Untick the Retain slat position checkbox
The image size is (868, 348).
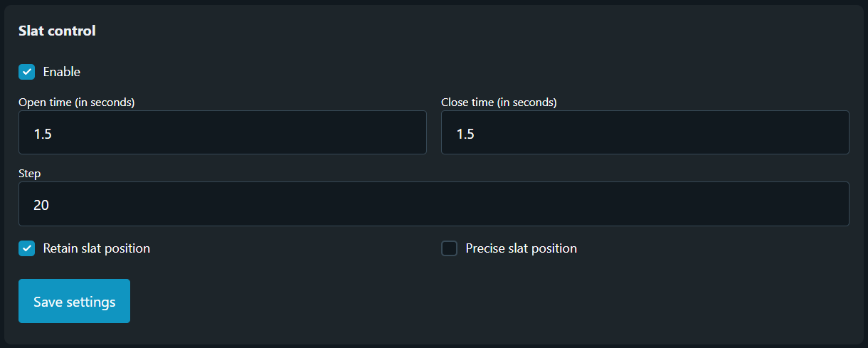tap(27, 248)
